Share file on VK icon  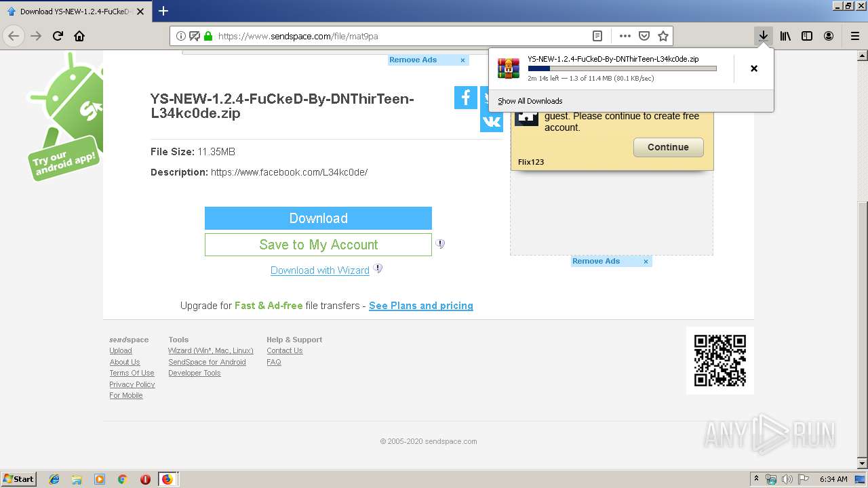492,122
